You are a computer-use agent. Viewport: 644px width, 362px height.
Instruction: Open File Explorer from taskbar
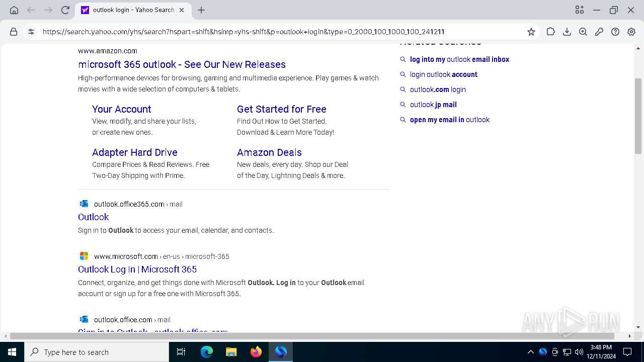click(x=231, y=352)
